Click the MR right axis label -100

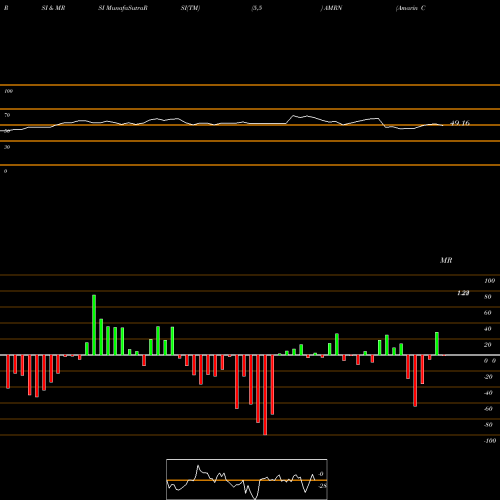(490, 441)
